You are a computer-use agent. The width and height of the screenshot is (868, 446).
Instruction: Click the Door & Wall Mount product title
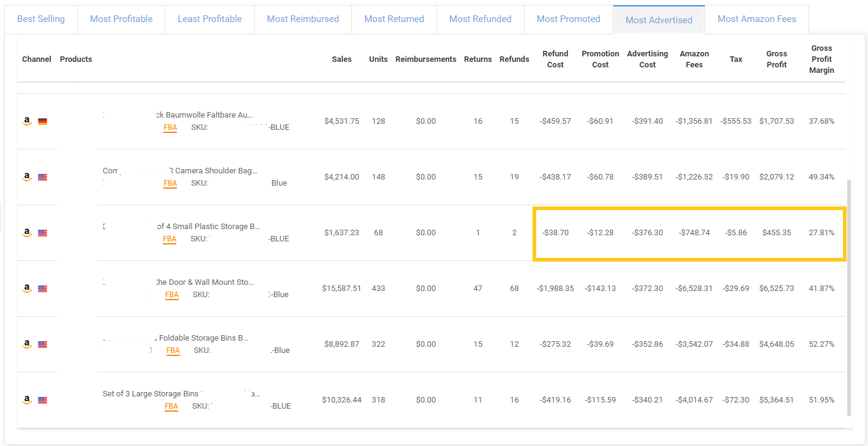(x=204, y=282)
